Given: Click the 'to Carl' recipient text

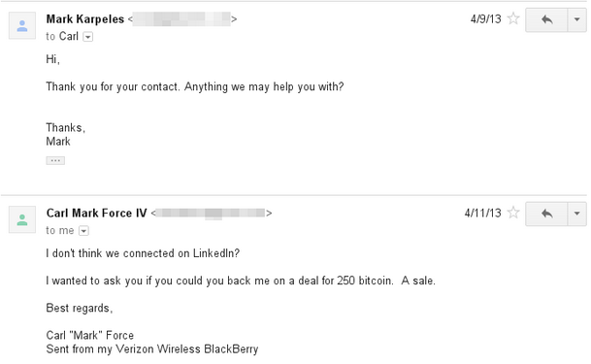Looking at the screenshot, I should (x=62, y=37).
